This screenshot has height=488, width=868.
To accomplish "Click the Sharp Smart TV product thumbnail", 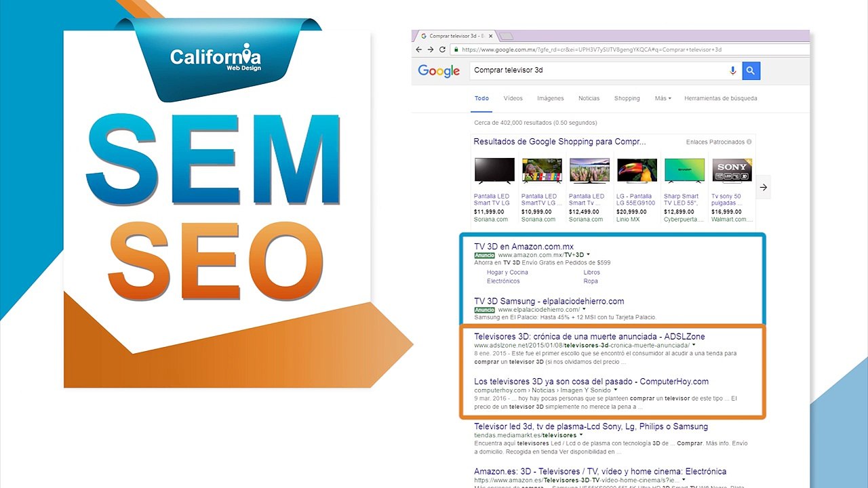I will 684,171.
